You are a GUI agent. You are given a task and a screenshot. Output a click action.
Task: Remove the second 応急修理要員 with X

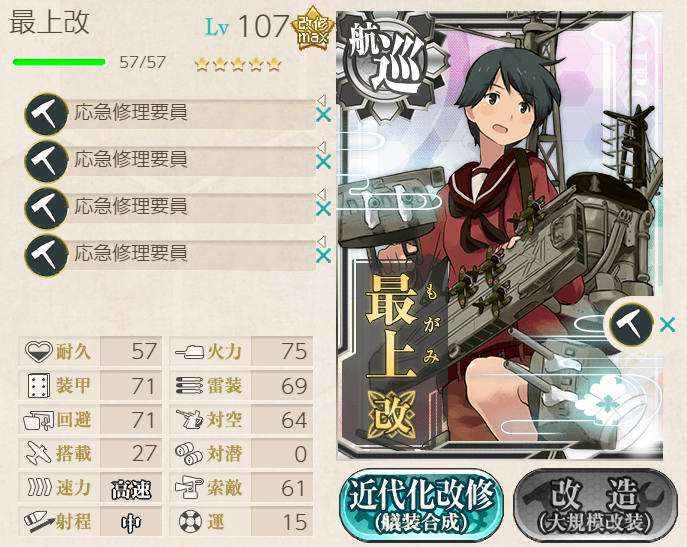coord(323,162)
